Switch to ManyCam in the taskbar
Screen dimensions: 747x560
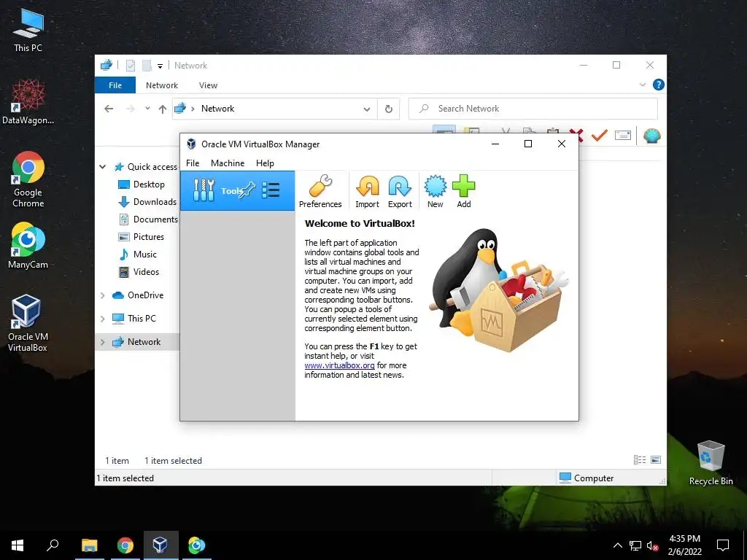pyautogui.click(x=196, y=545)
